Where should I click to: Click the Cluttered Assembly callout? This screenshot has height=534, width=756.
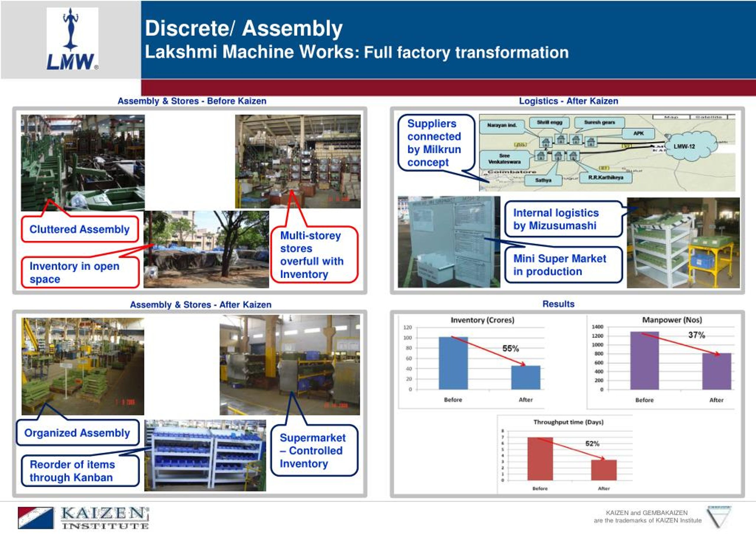(x=80, y=229)
